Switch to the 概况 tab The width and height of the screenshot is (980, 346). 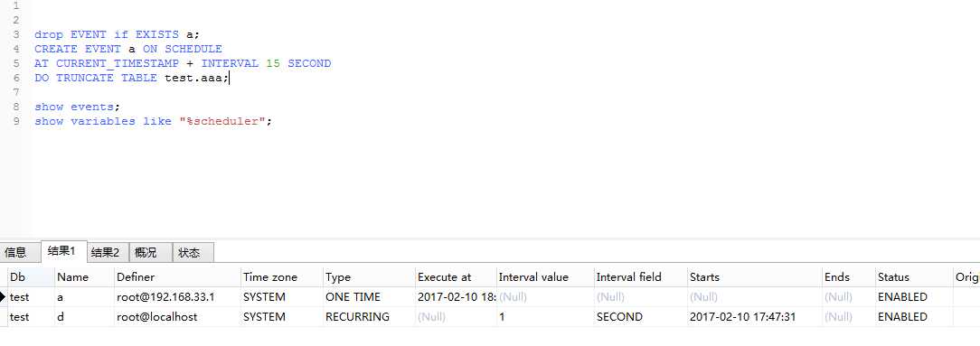click(150, 252)
